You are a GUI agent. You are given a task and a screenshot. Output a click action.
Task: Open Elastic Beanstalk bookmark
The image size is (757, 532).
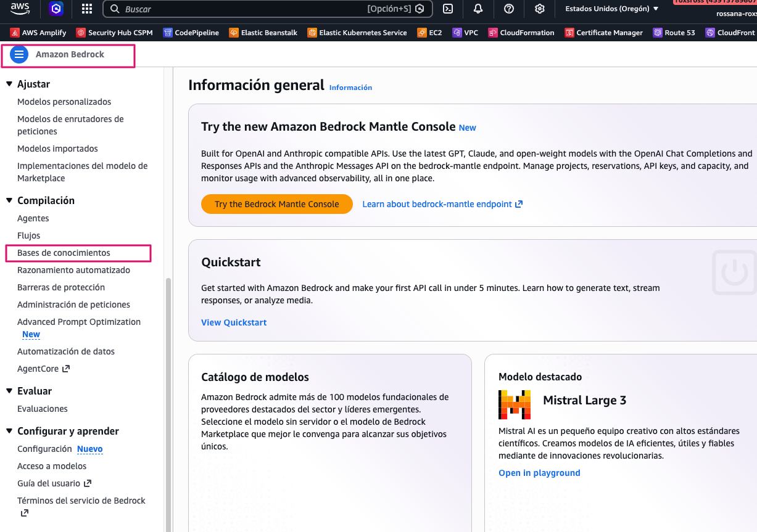[264, 33]
